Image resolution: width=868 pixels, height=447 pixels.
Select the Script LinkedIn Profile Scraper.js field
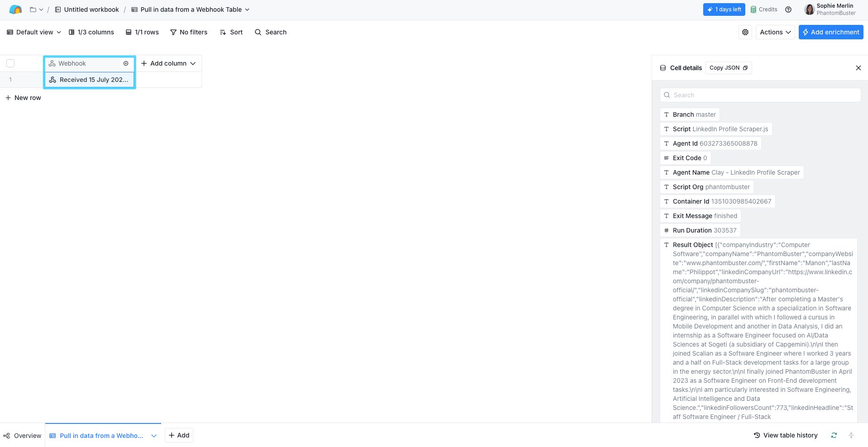tap(716, 129)
